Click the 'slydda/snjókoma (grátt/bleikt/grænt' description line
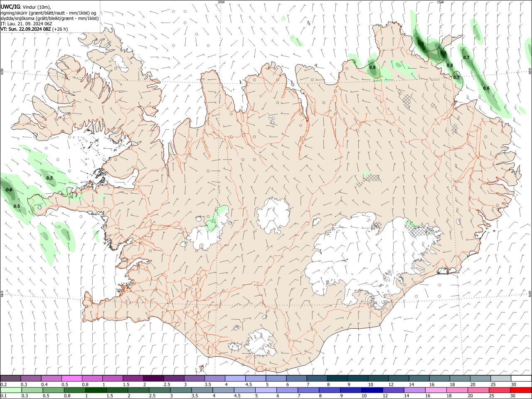The image size is (532, 399). (49, 18)
